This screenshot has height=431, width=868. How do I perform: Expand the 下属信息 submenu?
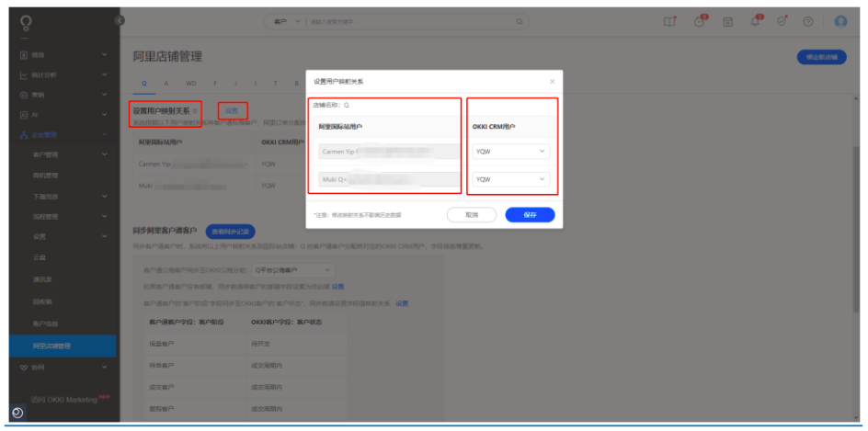[105, 197]
